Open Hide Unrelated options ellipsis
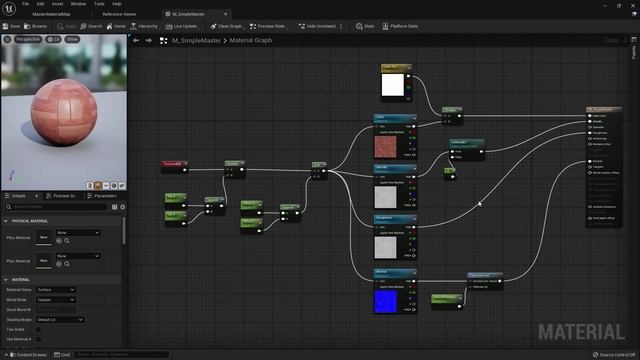 click(x=341, y=26)
